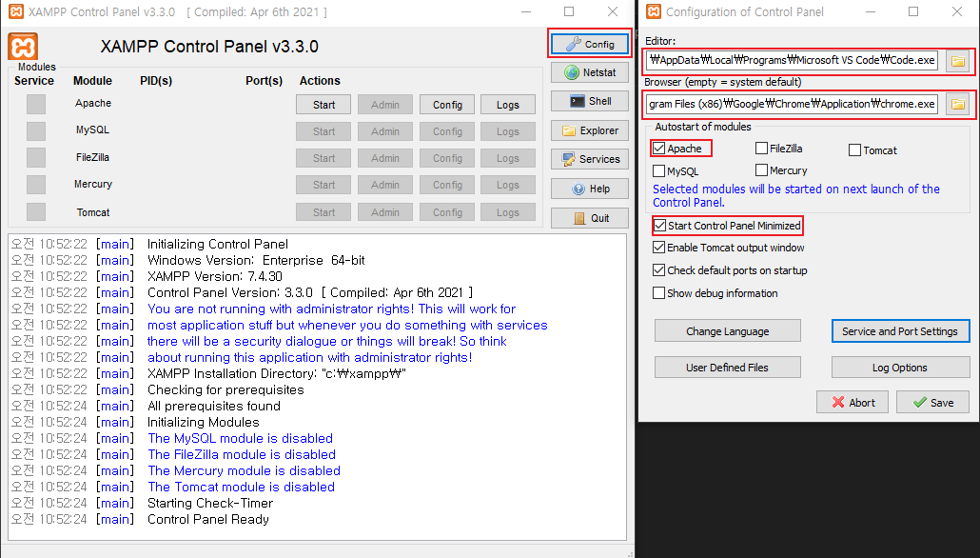Image resolution: width=980 pixels, height=558 pixels.
Task: Click the Apache Admin button
Action: click(x=385, y=105)
